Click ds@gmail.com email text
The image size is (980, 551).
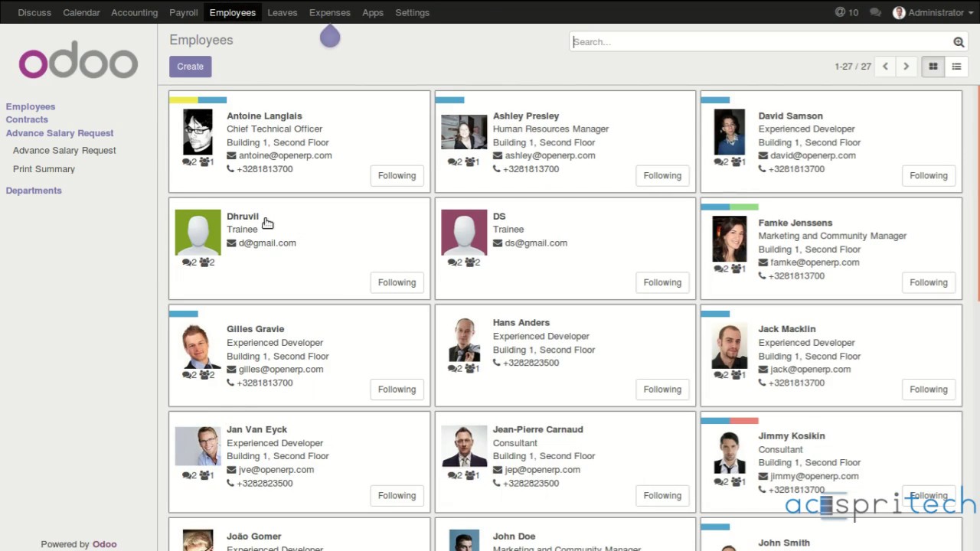coord(536,243)
